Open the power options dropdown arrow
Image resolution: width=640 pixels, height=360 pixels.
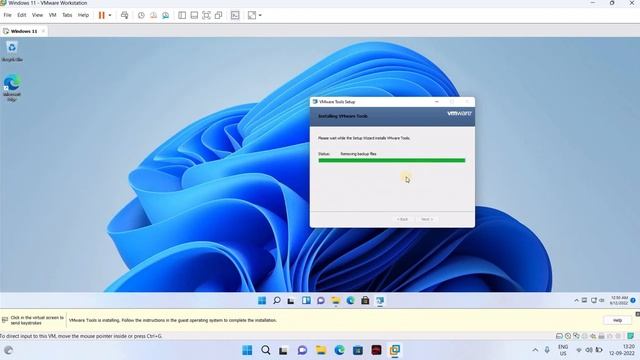[x=110, y=16]
